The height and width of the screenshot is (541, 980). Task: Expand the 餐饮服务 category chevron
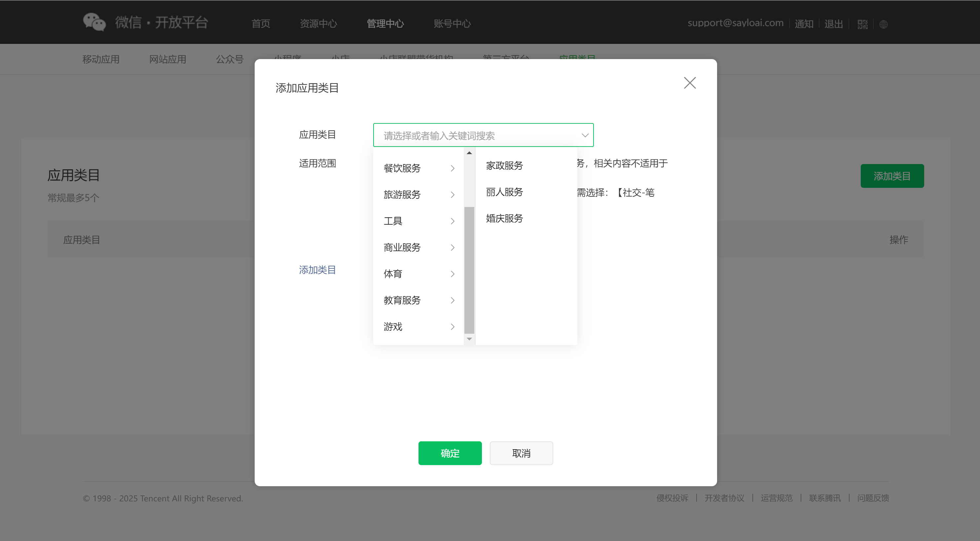pos(452,168)
